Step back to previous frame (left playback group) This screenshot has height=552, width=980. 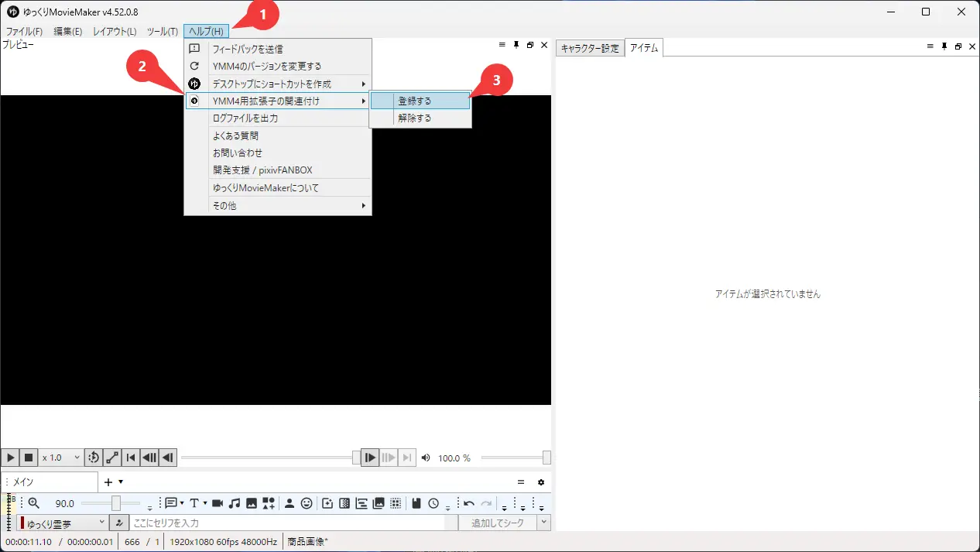pos(149,458)
